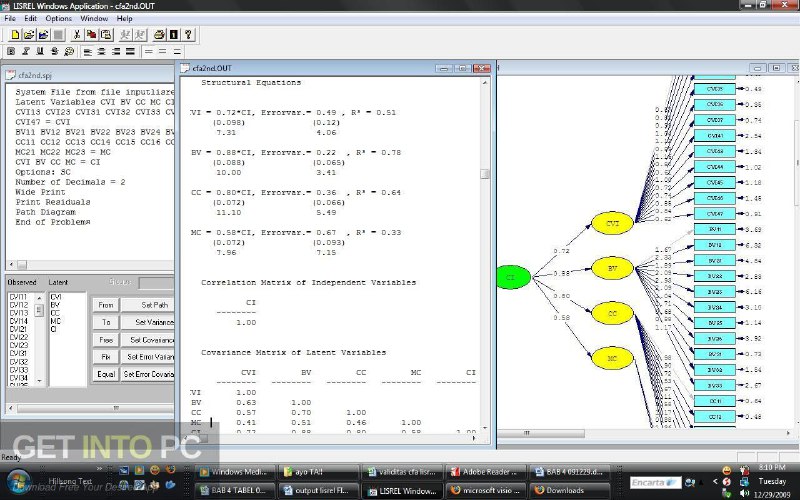The height and width of the screenshot is (500, 800).
Task: Click the Observed list scroll down arrow
Action: [39, 381]
